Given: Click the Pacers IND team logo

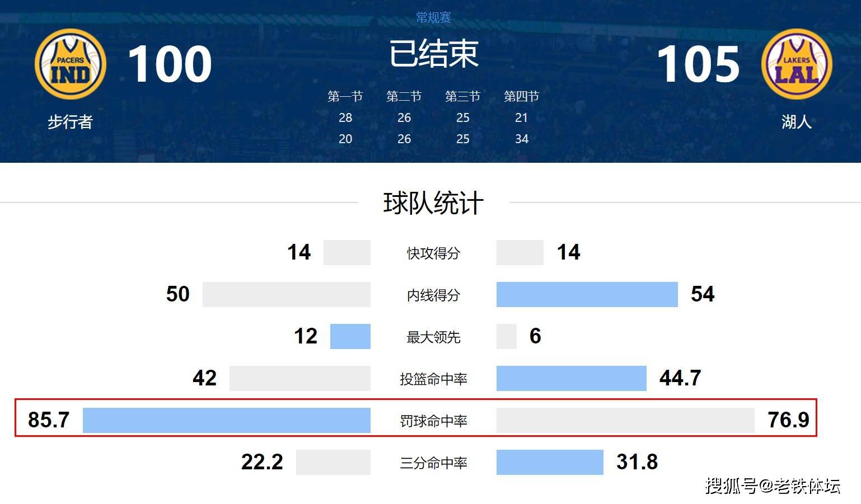Looking at the screenshot, I should [71, 64].
